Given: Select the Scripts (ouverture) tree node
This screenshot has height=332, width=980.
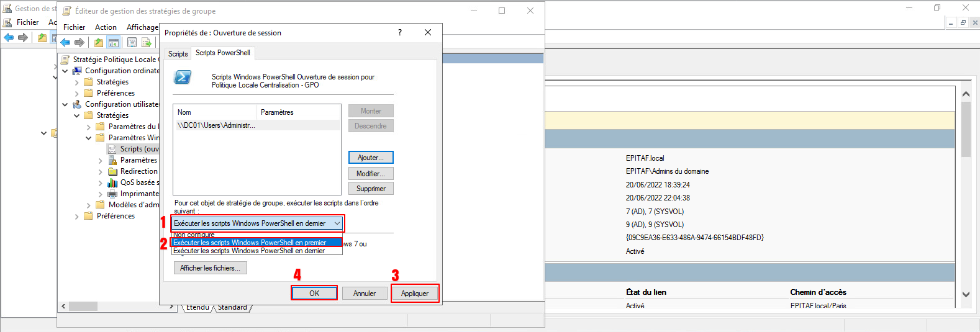Looking at the screenshot, I should (x=138, y=149).
